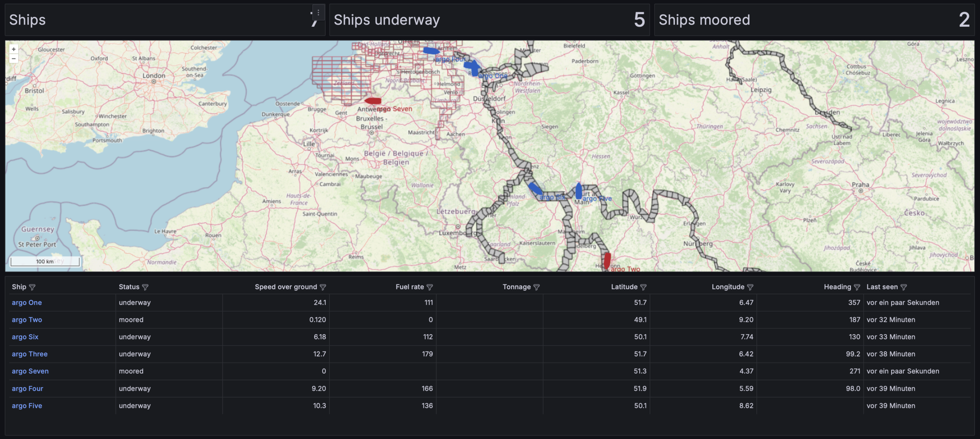Filter the Tonnage column
Screen dimensions: 980x439
(x=536, y=287)
